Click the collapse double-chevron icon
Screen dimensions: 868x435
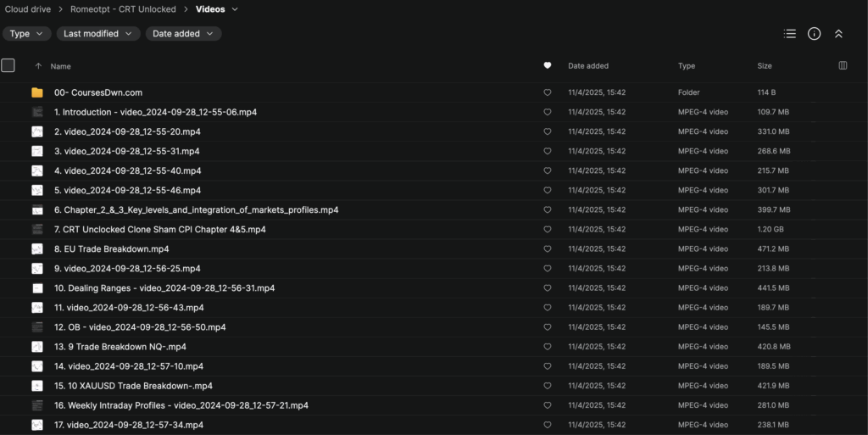pos(838,34)
